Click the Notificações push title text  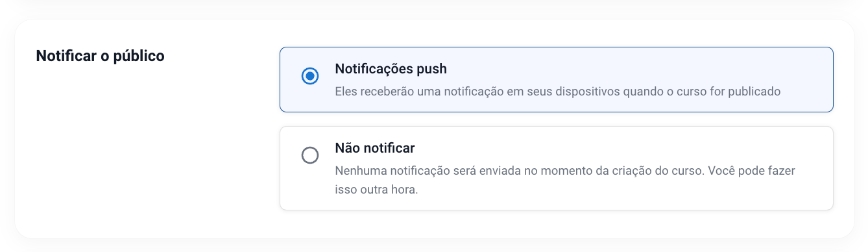(391, 69)
